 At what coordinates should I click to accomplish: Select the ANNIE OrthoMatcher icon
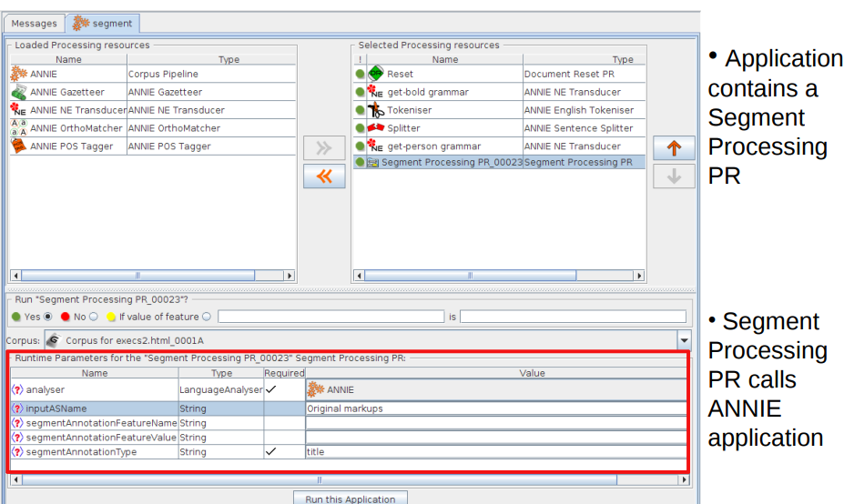[18, 128]
